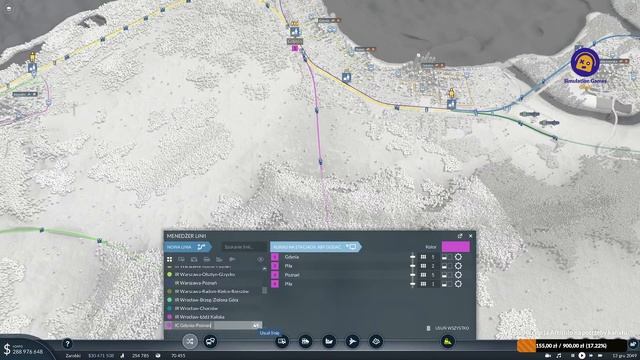
Task: Delete line IC Gdynia-Poznań trash icon
Action: [x=256, y=325]
